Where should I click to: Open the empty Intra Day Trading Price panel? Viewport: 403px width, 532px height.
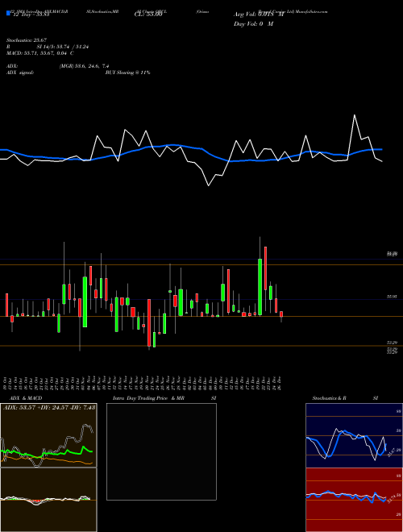click(x=161, y=451)
